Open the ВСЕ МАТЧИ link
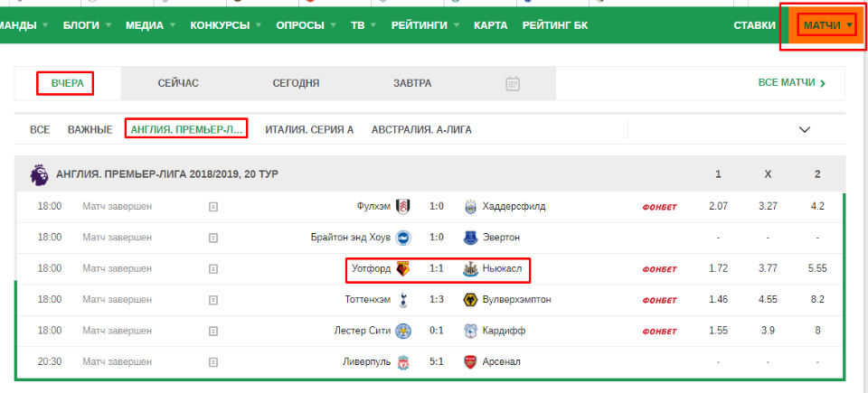The width and height of the screenshot is (868, 393). click(792, 83)
